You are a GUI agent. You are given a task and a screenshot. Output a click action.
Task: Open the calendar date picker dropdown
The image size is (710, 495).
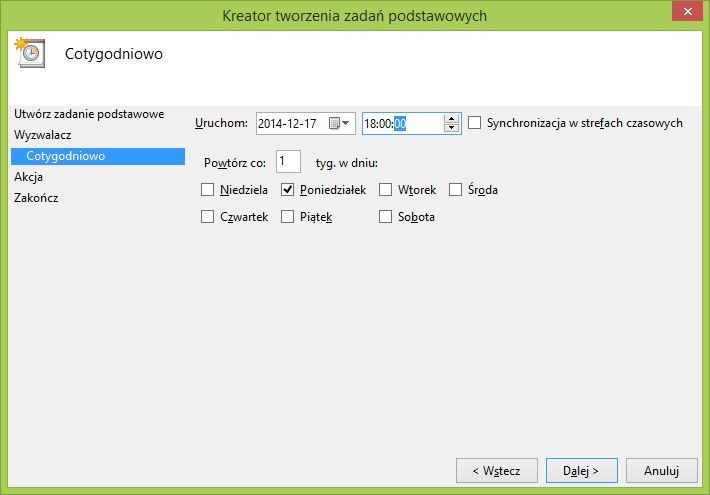[339, 123]
